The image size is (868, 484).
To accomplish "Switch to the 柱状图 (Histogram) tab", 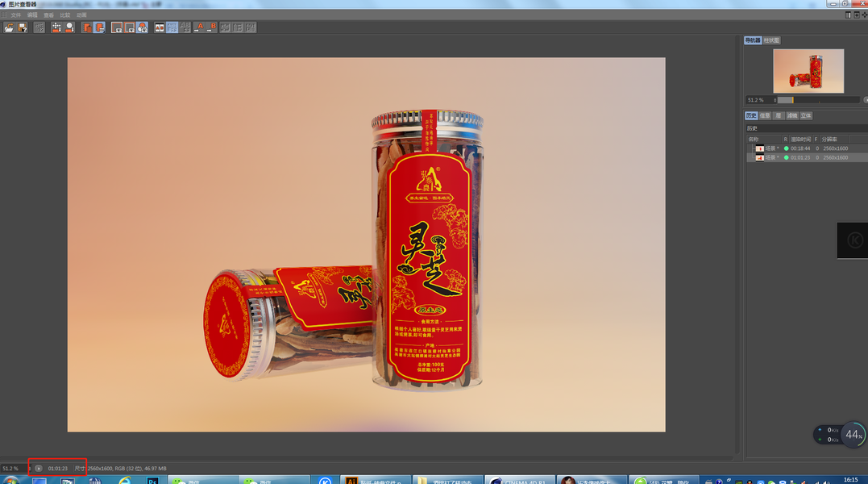I will (771, 40).
